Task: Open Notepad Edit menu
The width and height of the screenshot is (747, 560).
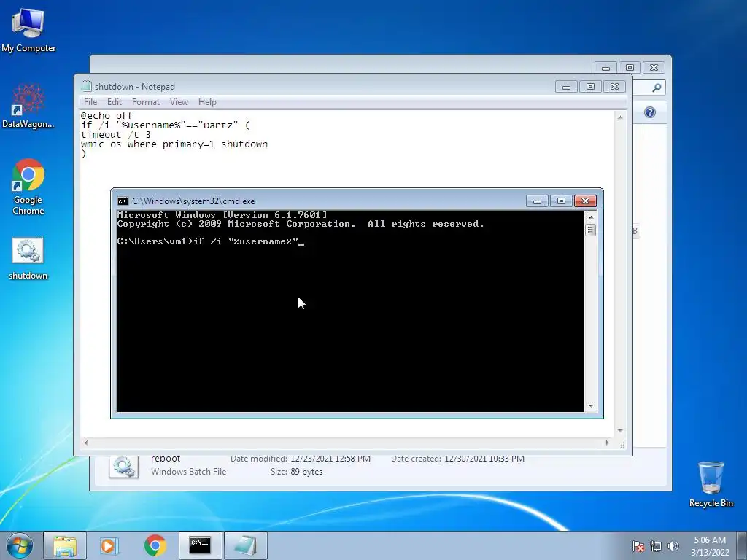Action: click(115, 102)
